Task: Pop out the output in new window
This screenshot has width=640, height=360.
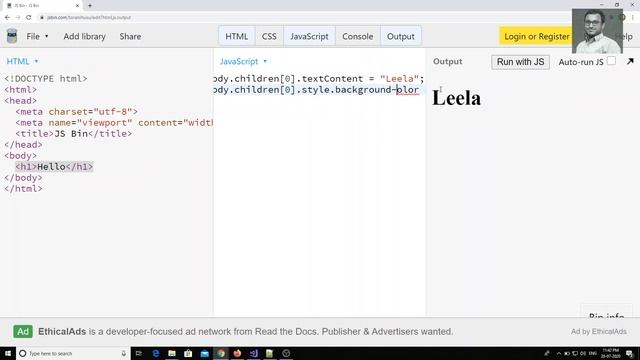Action: (630, 61)
